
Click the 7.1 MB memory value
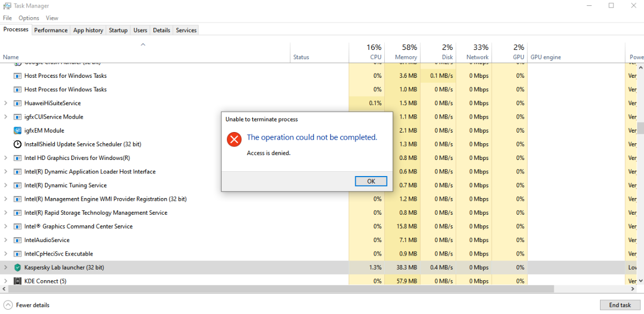click(x=408, y=240)
